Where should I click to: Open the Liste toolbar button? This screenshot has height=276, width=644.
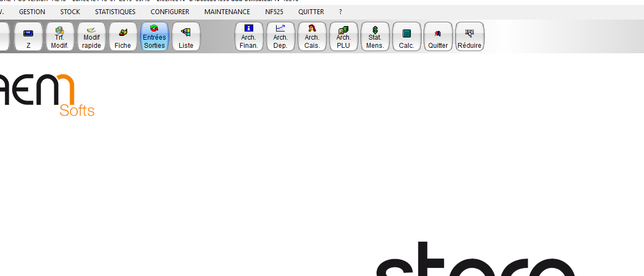tap(186, 37)
